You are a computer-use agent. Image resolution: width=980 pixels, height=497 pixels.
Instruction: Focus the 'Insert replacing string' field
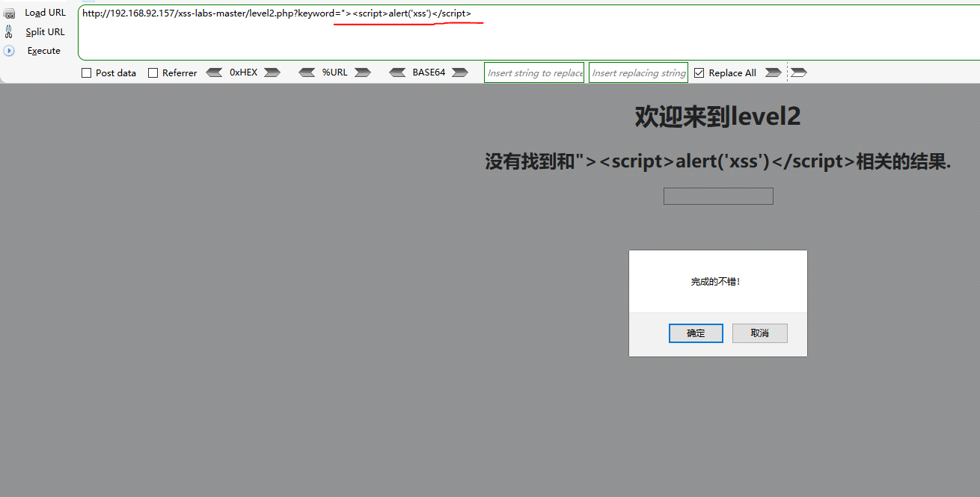[638, 72]
